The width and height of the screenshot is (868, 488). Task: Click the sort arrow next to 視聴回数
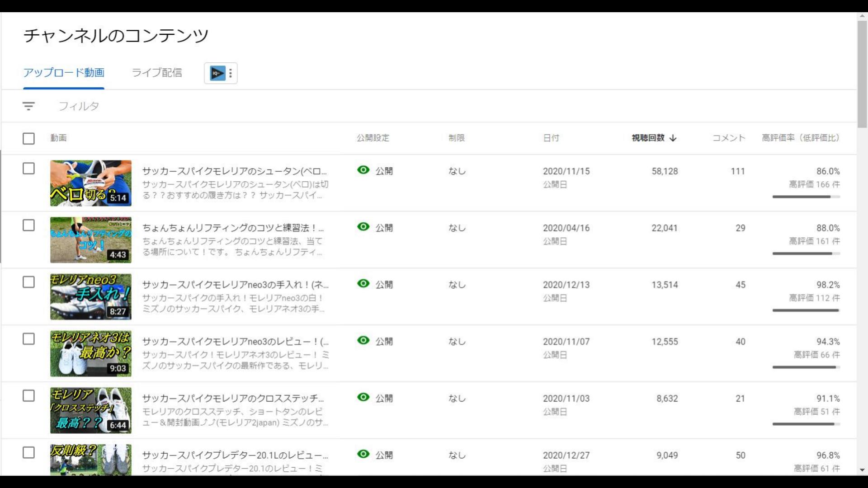pos(673,138)
